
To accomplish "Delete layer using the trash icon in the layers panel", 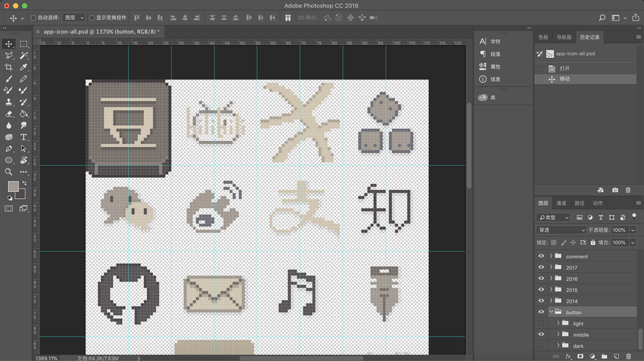I will click(628, 356).
